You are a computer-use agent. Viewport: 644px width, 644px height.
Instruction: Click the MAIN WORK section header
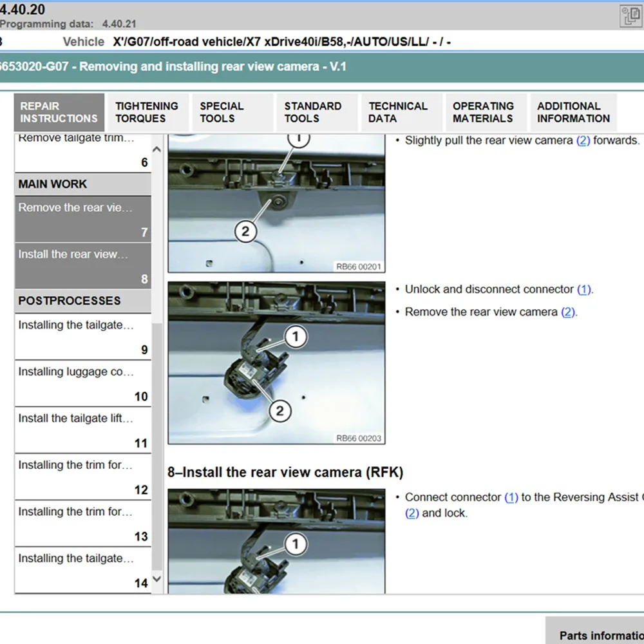tap(83, 184)
